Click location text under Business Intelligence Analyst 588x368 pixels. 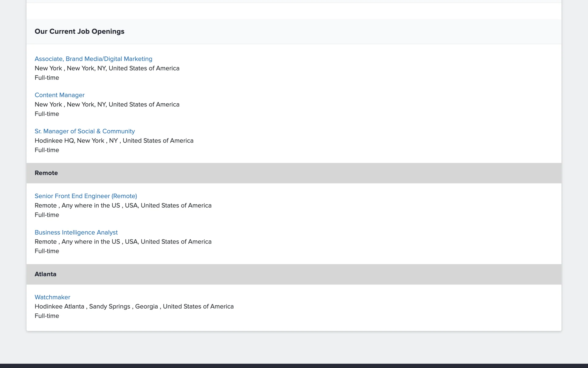point(123,242)
